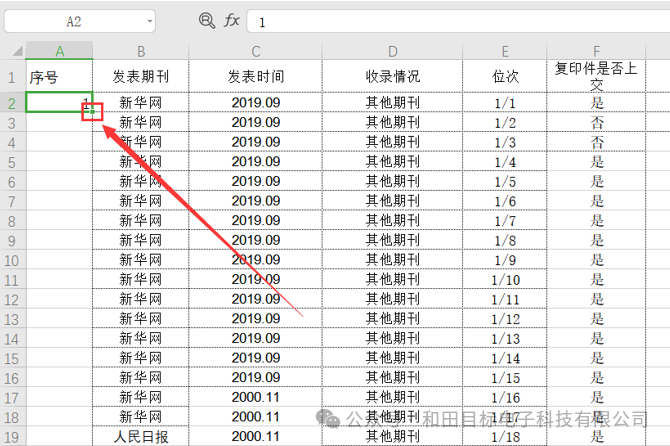Click the 位次 cell showing 1/6

coord(505,201)
